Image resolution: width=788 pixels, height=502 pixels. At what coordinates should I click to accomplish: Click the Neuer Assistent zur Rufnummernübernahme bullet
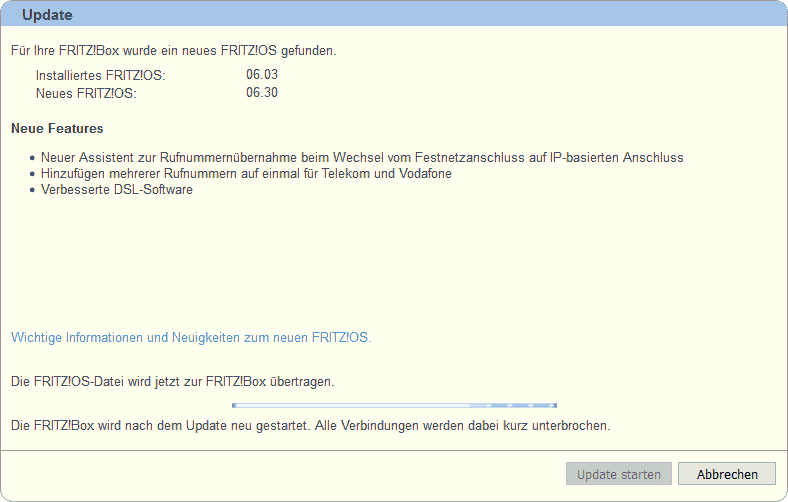point(362,157)
